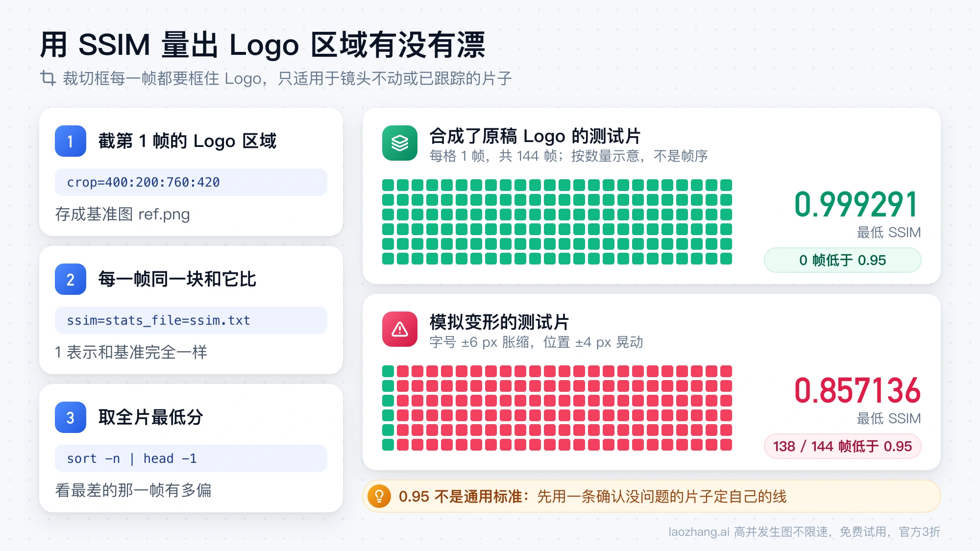980x551 pixels.
Task: Click the '138 / 144 帧低于 0.95' pill
Action: point(843,446)
